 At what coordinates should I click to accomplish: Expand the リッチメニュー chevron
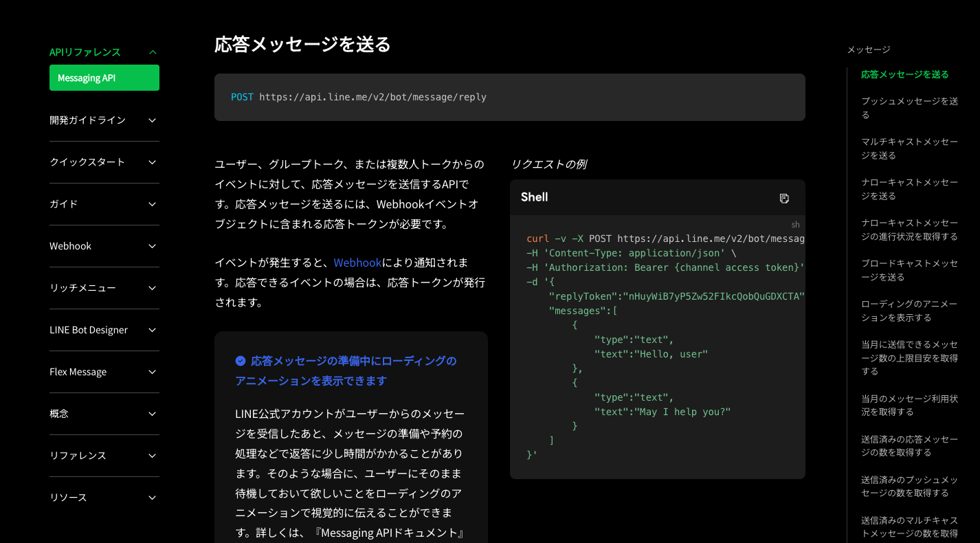pos(153,288)
